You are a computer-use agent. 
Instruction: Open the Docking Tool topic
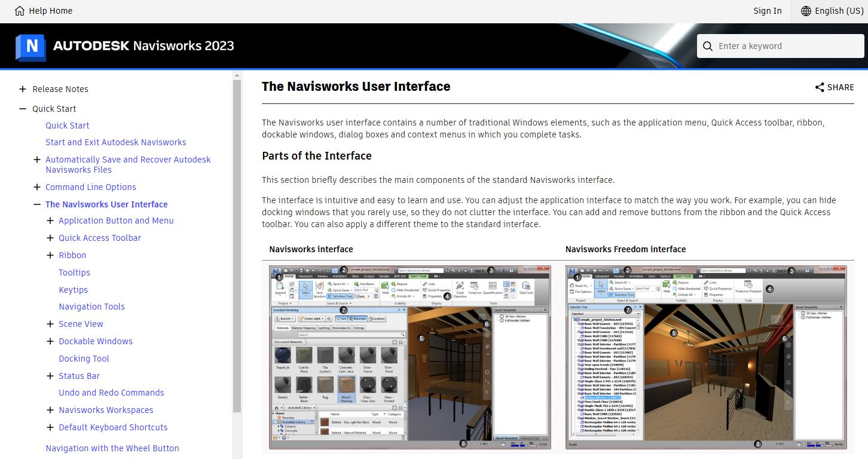pos(84,359)
